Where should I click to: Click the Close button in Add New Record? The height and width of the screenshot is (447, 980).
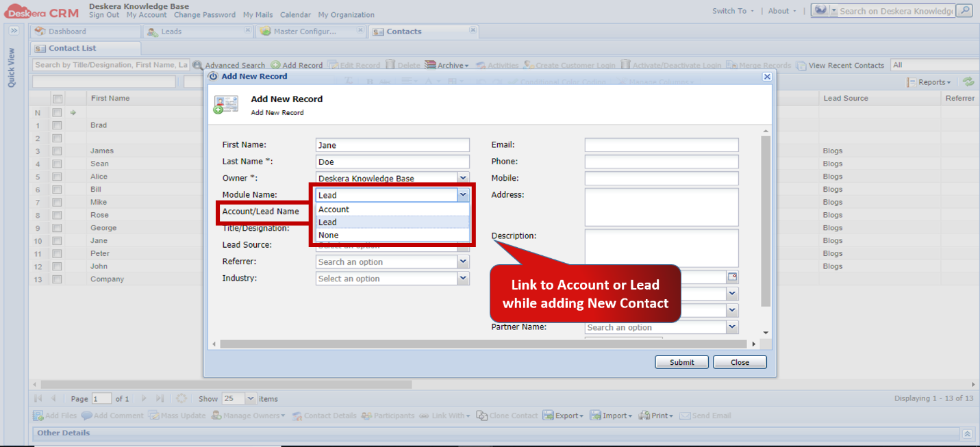(740, 361)
